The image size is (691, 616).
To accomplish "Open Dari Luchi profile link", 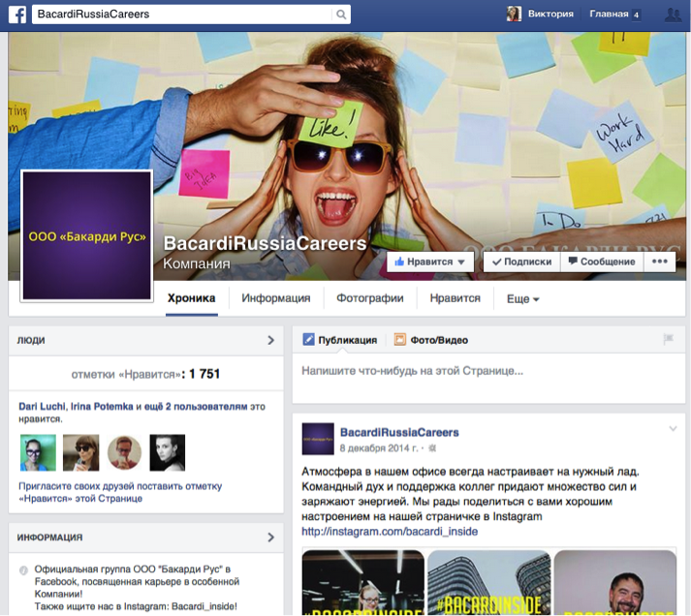I will click(42, 407).
